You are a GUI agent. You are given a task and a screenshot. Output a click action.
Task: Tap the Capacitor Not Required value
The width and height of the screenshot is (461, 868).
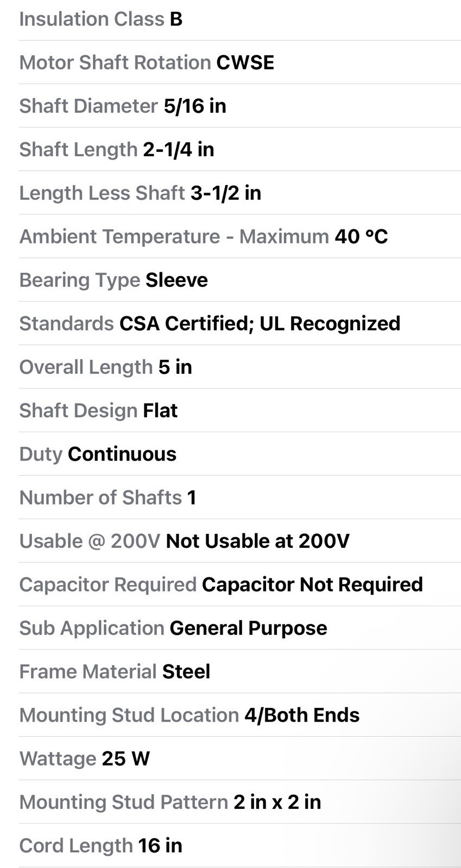(312, 584)
